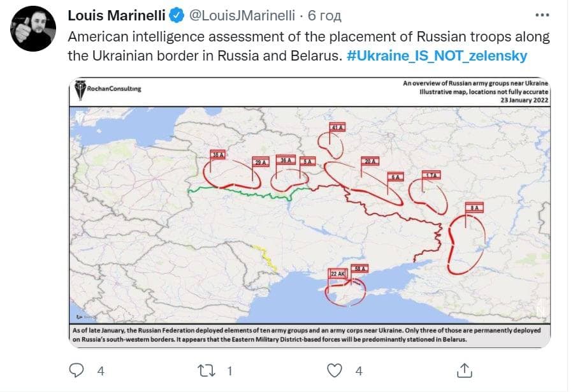Viewport: 580px width, 392px height.
Task: Click the RochanConsulting pen logo on the map
Action: (x=81, y=88)
